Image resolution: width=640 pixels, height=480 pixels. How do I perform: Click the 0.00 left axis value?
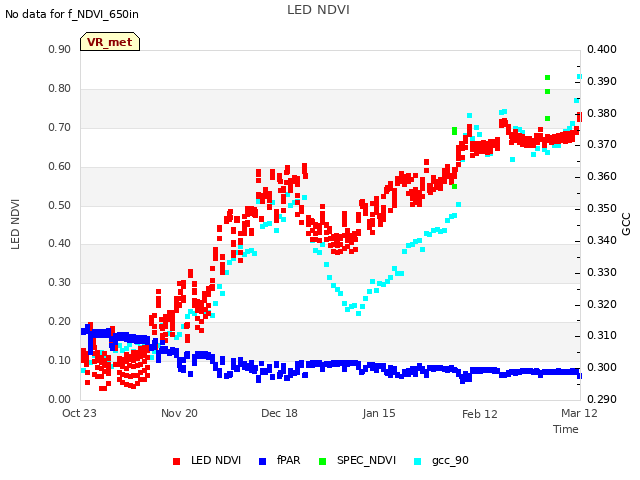(x=60, y=399)
